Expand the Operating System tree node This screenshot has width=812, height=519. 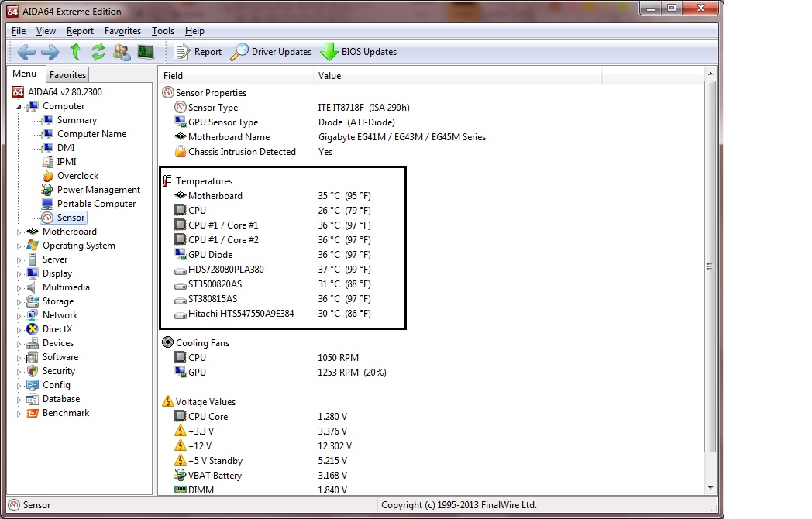tap(19, 246)
